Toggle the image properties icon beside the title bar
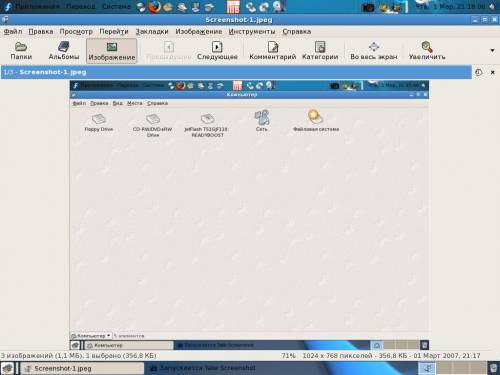The image size is (500, 375). [479, 72]
